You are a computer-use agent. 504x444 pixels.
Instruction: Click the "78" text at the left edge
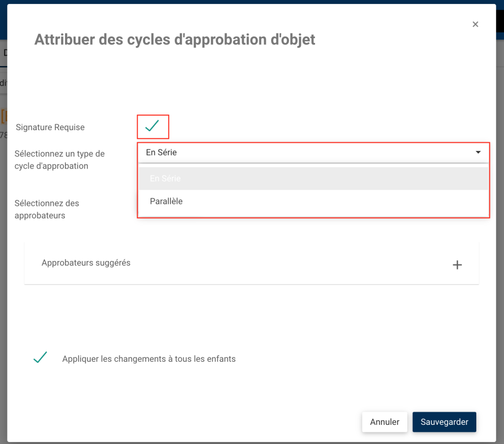tap(3, 135)
